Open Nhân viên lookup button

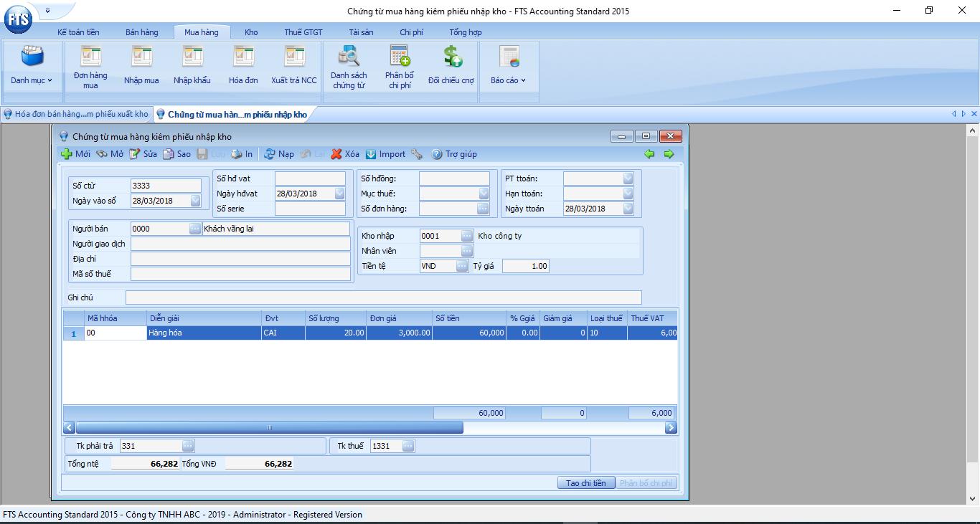click(467, 251)
